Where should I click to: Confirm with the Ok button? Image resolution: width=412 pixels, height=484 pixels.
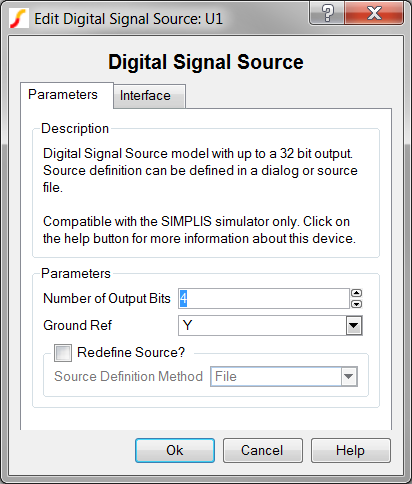(175, 450)
